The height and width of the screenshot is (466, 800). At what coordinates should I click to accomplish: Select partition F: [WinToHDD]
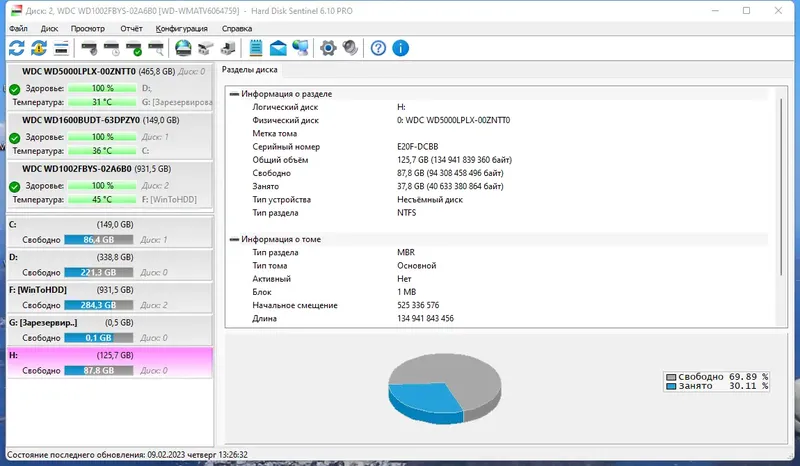pyautogui.click(x=110, y=298)
